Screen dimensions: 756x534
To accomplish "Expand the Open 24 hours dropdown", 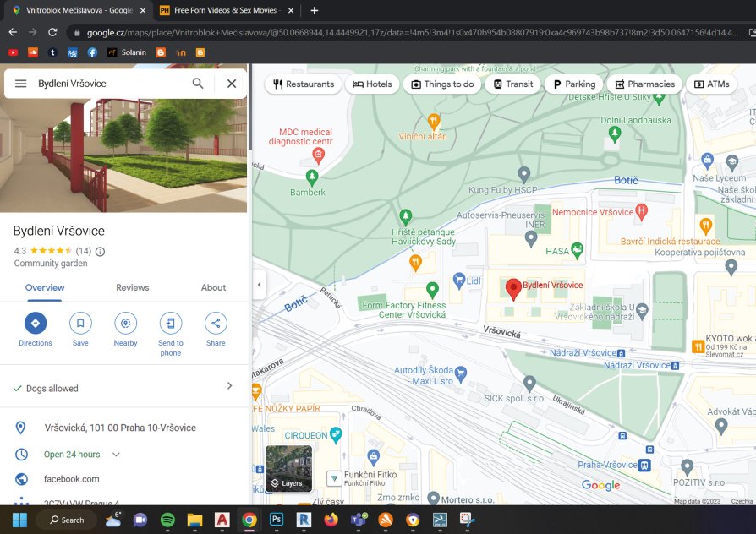I will 116,455.
